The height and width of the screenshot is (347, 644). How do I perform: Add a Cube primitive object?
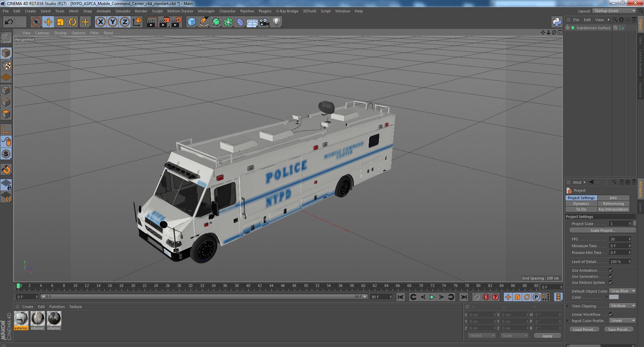pos(192,22)
